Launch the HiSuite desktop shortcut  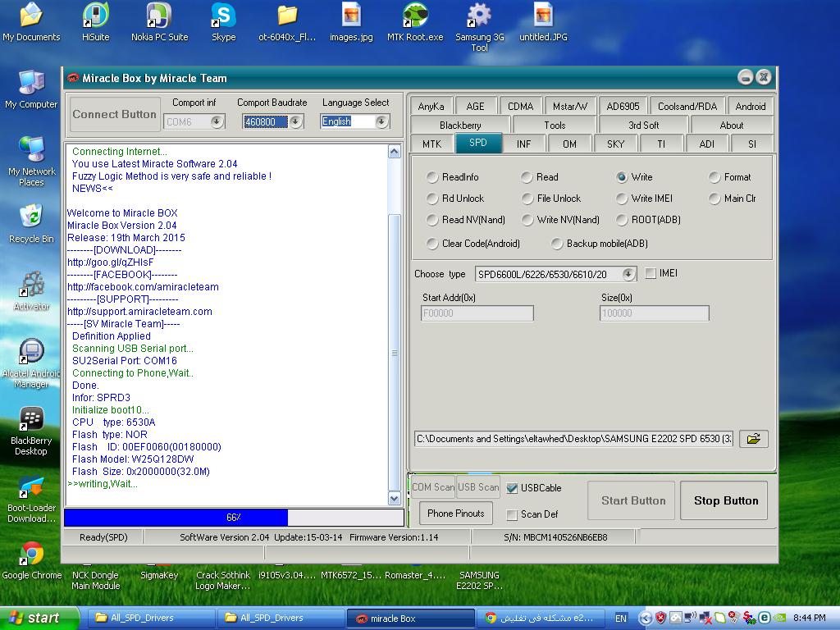95,21
